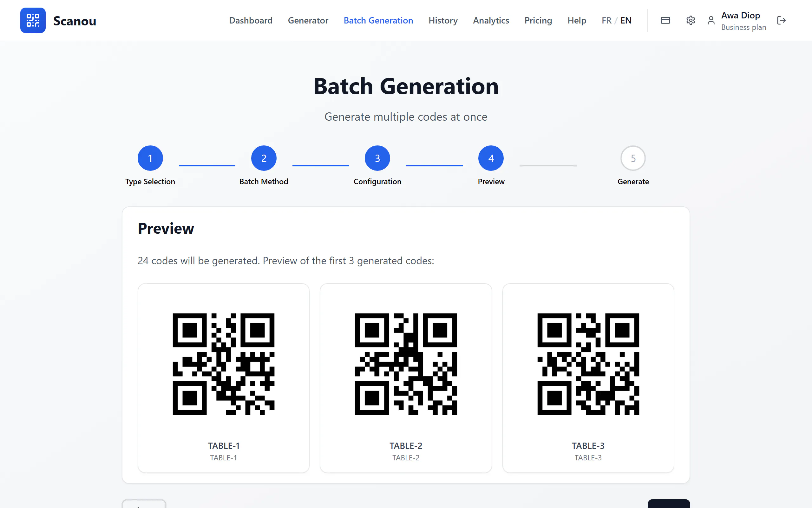Screen dimensions: 812x508
Task: Click the TABLE-2 QR code preview
Action: pos(406,364)
